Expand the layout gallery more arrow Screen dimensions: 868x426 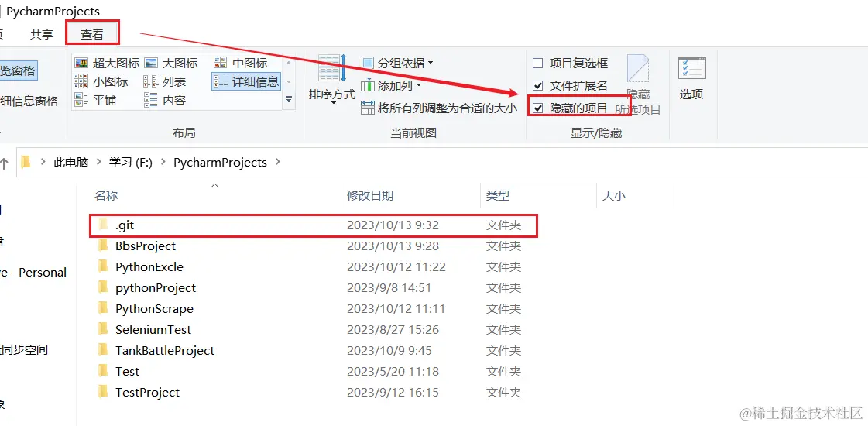click(x=288, y=100)
